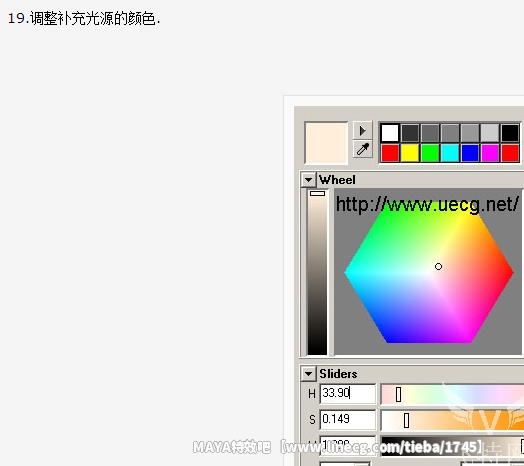The height and width of the screenshot is (466, 524).
Task: Click the H hue value field
Action: tap(348, 393)
